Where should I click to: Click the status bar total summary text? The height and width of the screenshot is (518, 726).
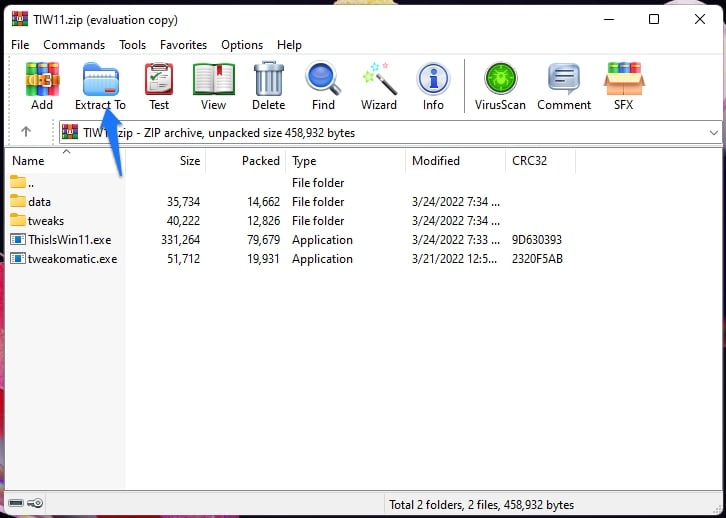pos(482,505)
